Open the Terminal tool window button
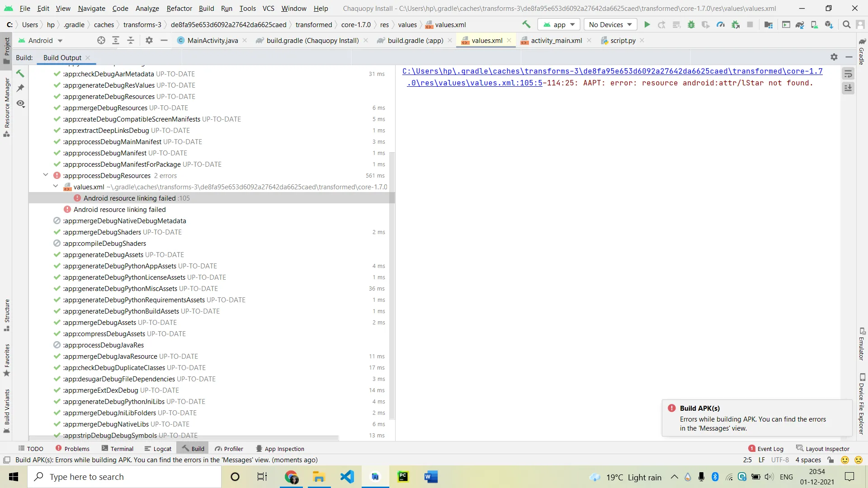Screen dimensions: 868x488 coord(117,449)
